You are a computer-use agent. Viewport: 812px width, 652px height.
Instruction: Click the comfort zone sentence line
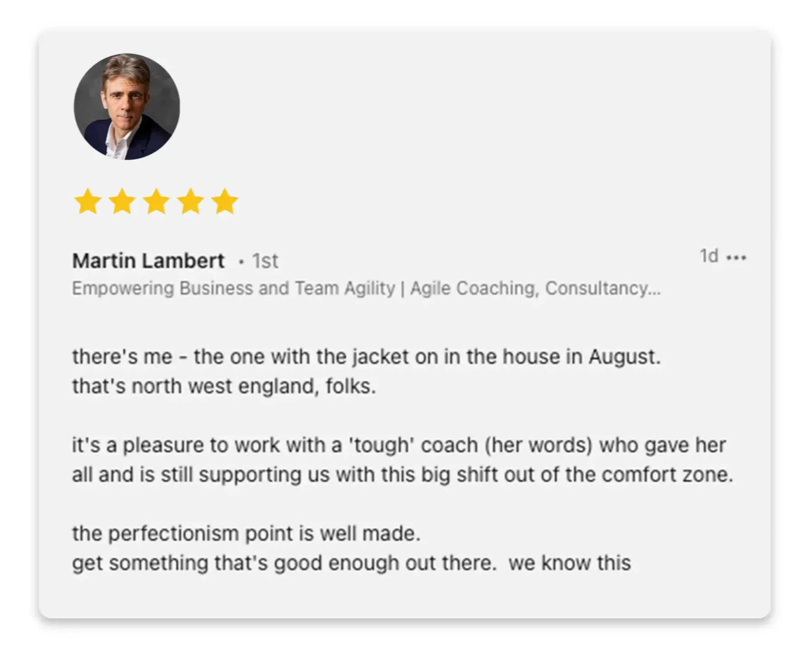(x=402, y=475)
